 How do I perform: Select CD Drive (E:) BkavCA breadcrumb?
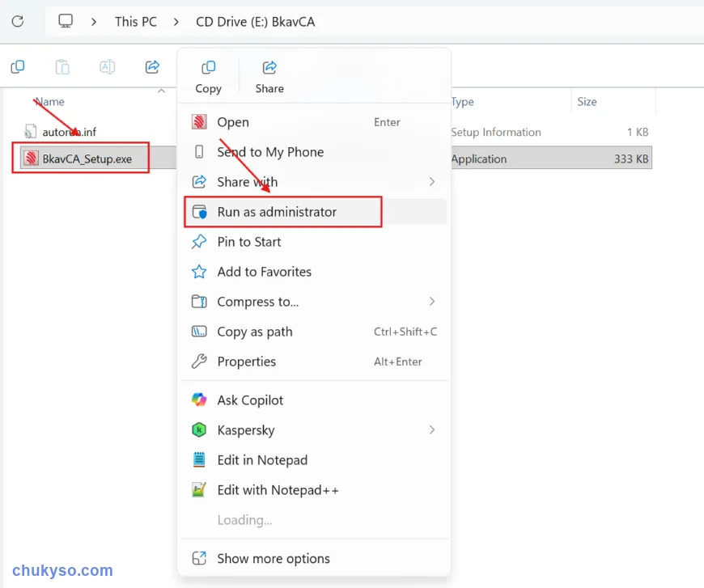tap(256, 22)
